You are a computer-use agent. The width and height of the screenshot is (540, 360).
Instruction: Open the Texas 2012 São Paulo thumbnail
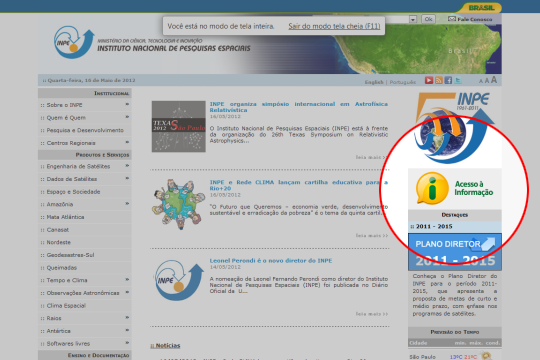[179, 126]
